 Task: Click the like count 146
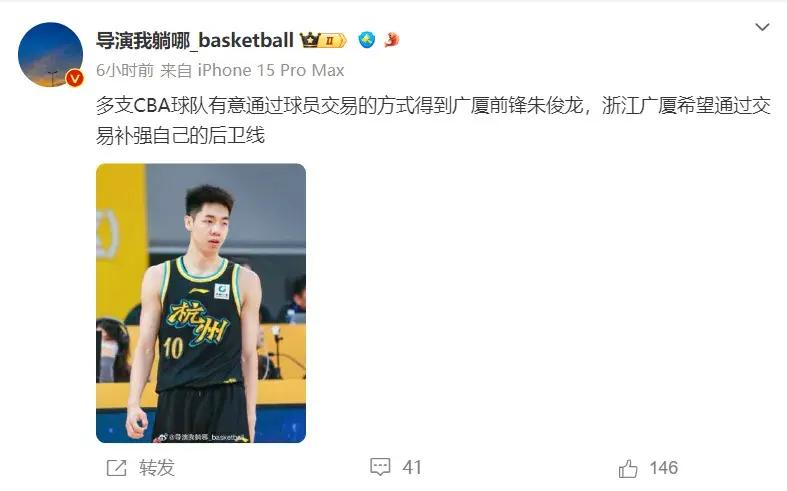tap(664, 468)
